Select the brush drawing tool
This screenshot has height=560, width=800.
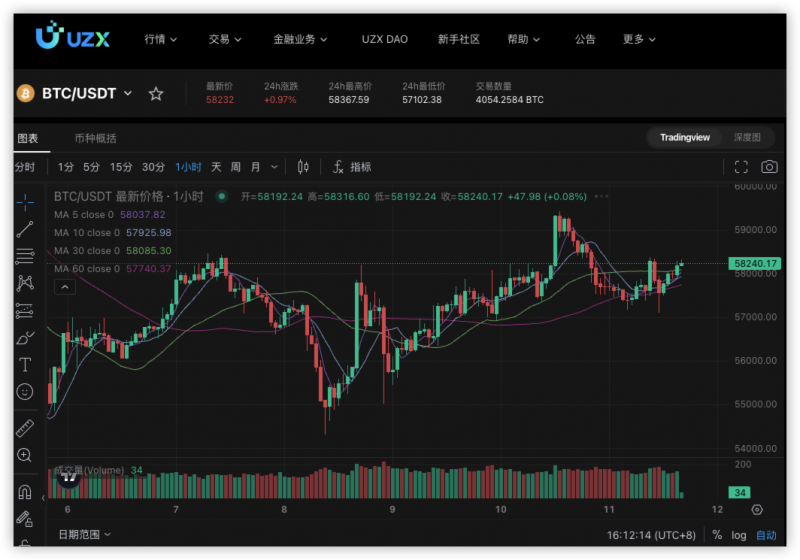point(24,338)
